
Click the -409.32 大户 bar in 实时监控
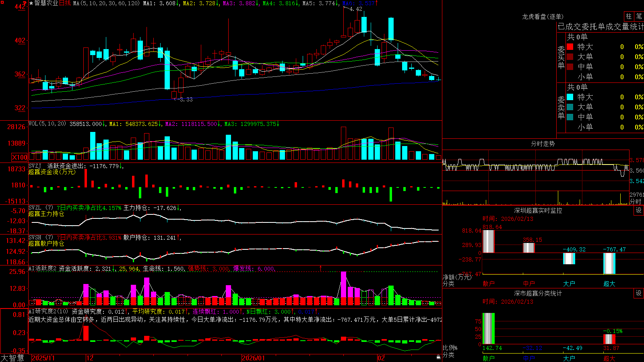569,258
